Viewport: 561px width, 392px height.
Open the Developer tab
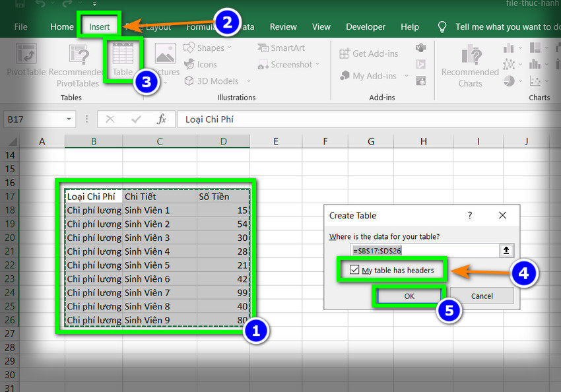366,27
